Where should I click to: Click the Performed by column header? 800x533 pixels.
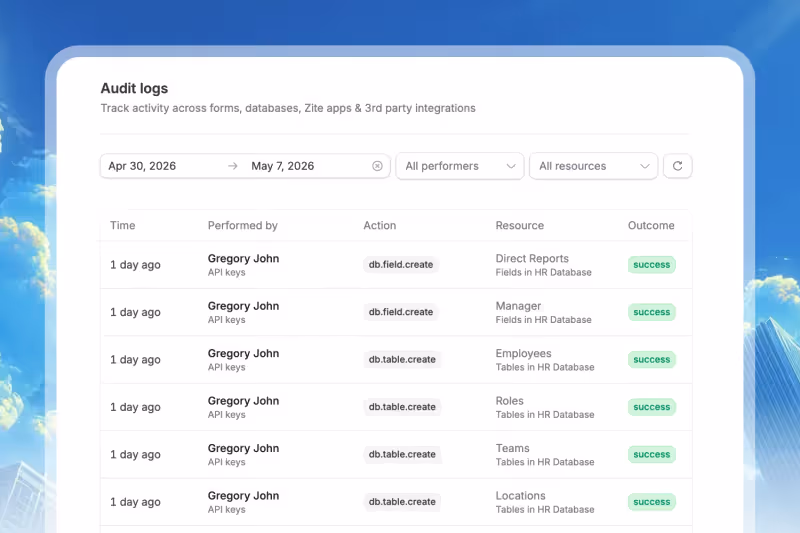[x=242, y=225]
